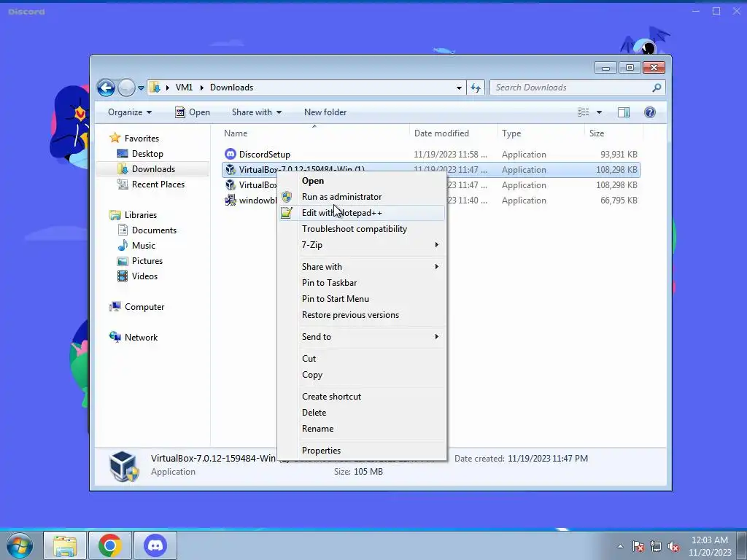
Task: Click Downloads in the address breadcrumb
Action: [x=231, y=87]
